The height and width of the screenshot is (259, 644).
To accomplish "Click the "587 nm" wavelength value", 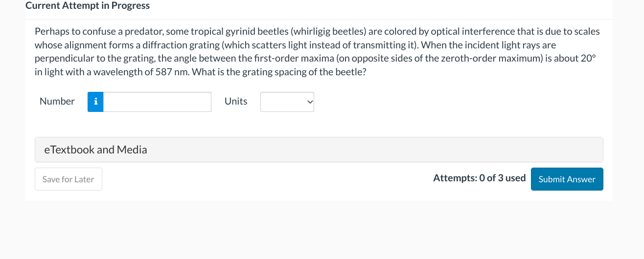I will pyautogui.click(x=172, y=72).
